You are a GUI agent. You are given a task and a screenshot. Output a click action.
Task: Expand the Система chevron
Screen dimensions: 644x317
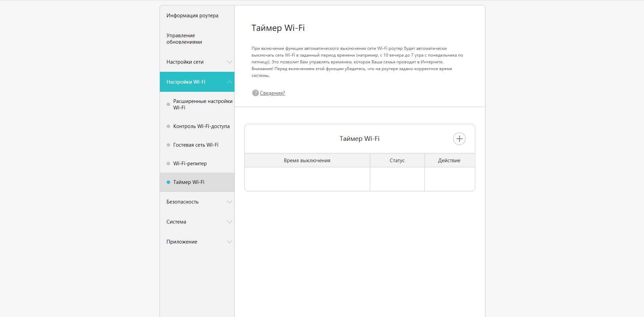(x=229, y=222)
